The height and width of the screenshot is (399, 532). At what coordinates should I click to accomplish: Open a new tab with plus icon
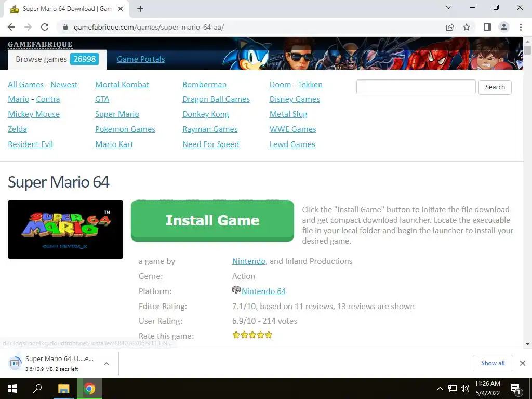[x=140, y=9]
